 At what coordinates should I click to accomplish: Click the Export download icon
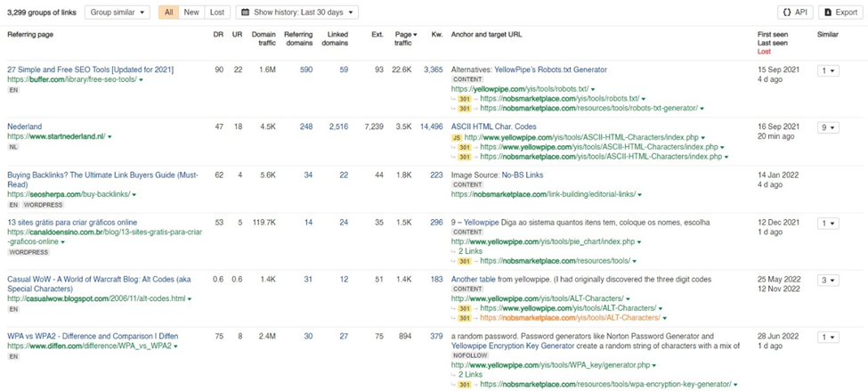point(830,12)
